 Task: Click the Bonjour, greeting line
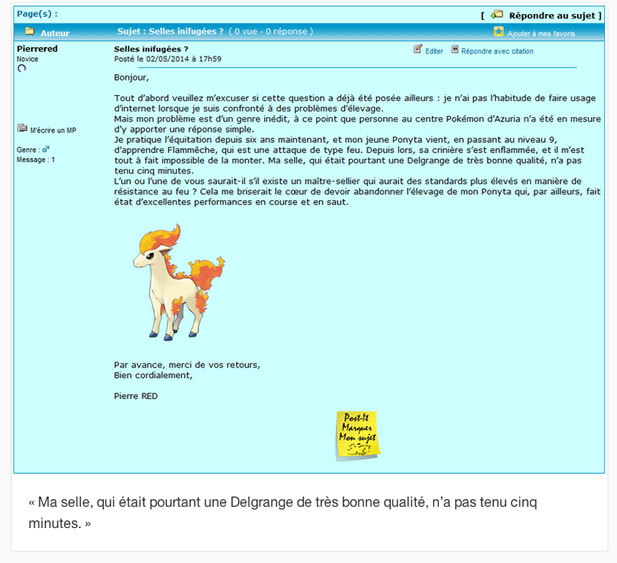(x=131, y=78)
